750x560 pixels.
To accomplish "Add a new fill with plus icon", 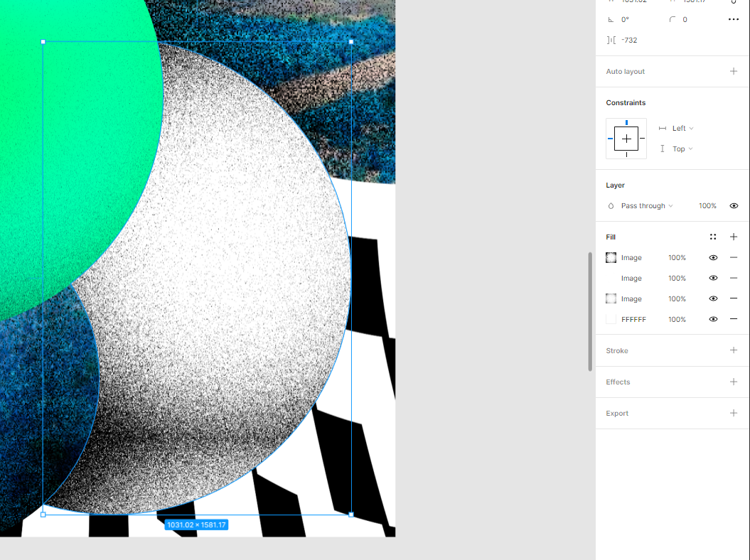I will pyautogui.click(x=733, y=237).
